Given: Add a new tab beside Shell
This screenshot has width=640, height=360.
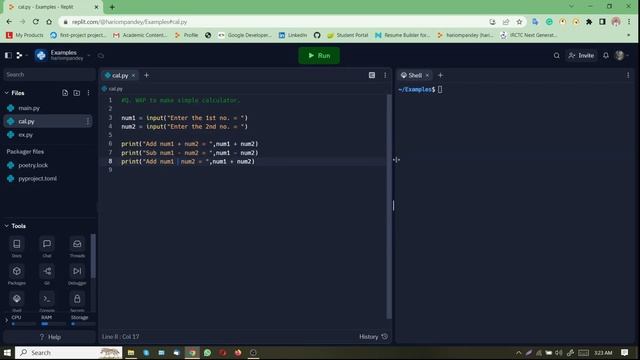Looking at the screenshot, I should [x=440, y=75].
